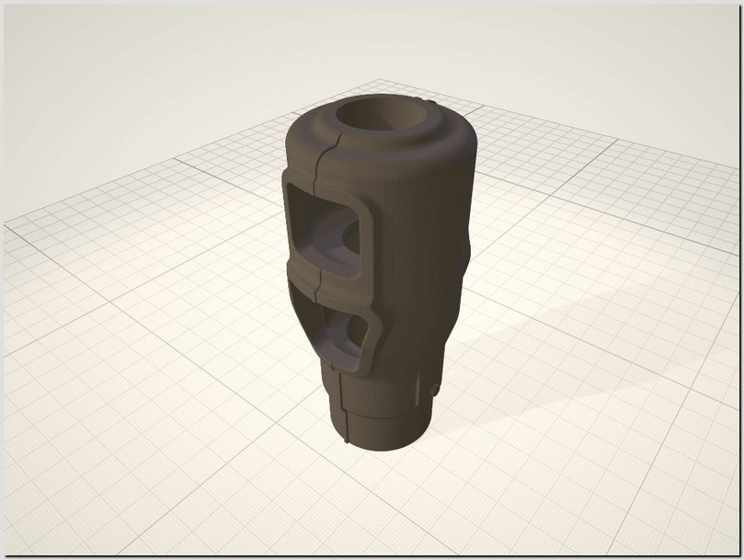Screen dimensions: 744x560
Task: Click the upper rectangular cutout on model
Action: click(x=326, y=231)
